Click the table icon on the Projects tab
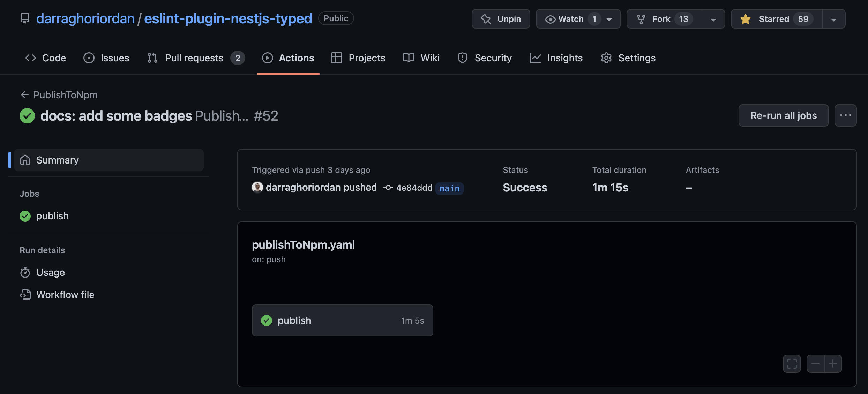Screen dimensions: 868x394 coord(336,58)
